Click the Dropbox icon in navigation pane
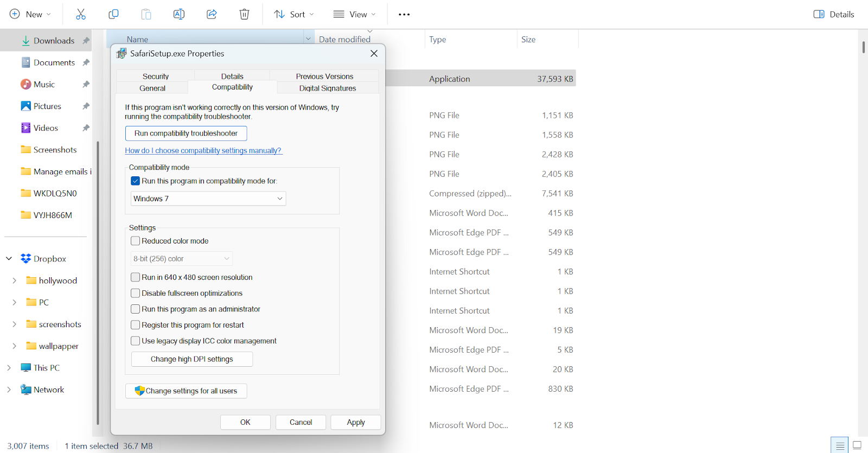This screenshot has height=453, width=868. [x=25, y=259]
